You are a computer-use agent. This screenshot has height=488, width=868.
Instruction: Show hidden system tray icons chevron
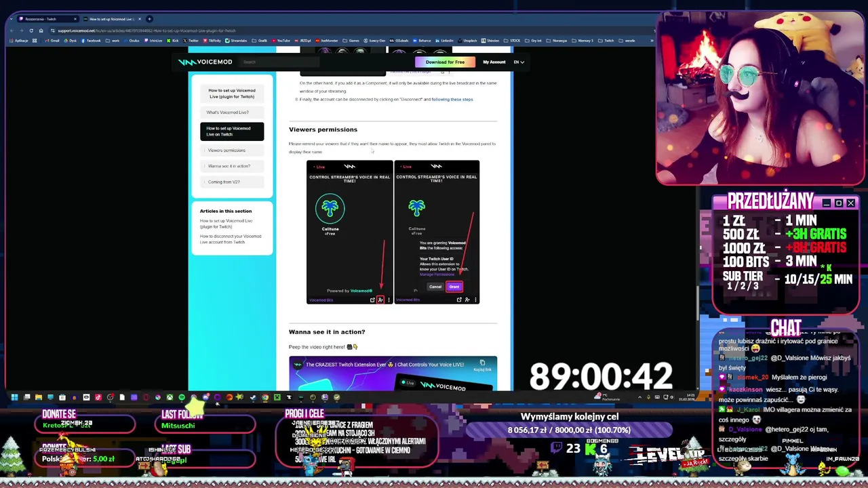tap(639, 397)
